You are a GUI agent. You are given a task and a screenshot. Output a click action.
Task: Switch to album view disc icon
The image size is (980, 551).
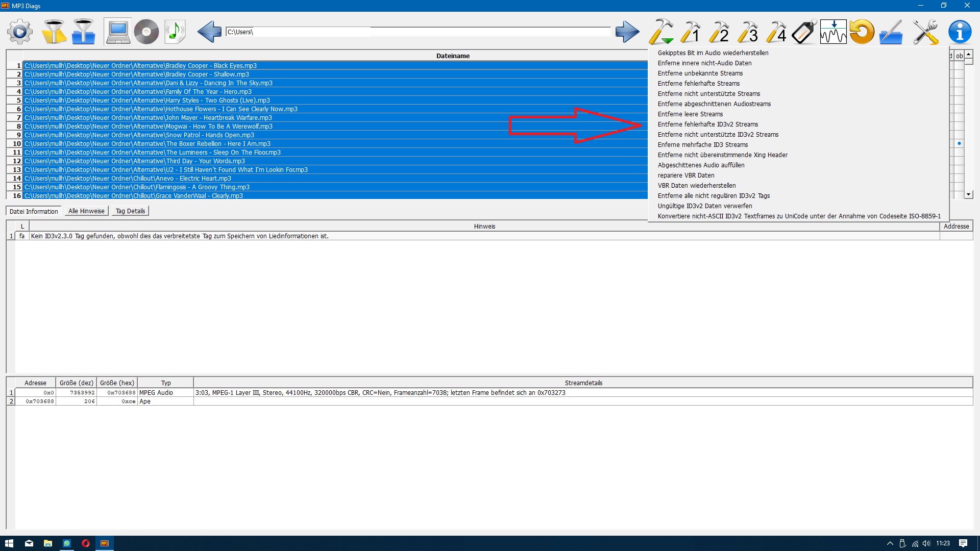point(146,32)
